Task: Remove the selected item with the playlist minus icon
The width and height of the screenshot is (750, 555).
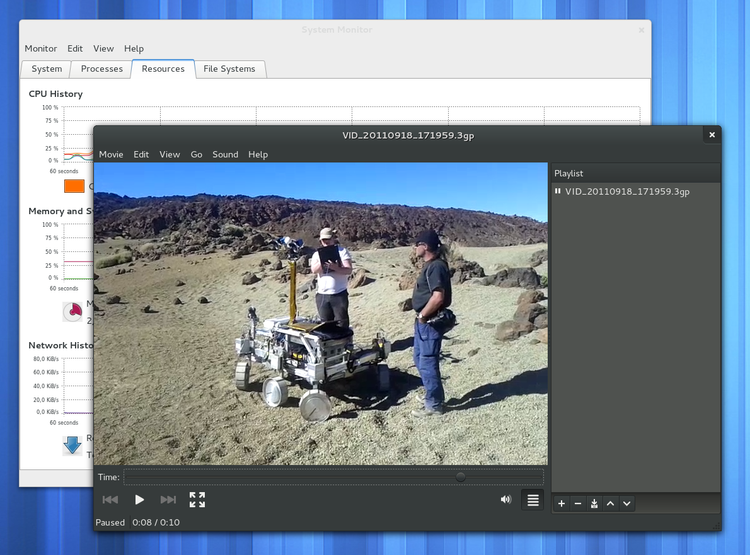Action: coord(577,503)
